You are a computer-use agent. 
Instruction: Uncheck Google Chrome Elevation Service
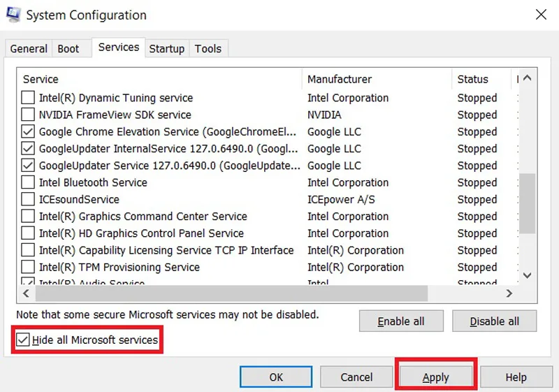tap(28, 131)
